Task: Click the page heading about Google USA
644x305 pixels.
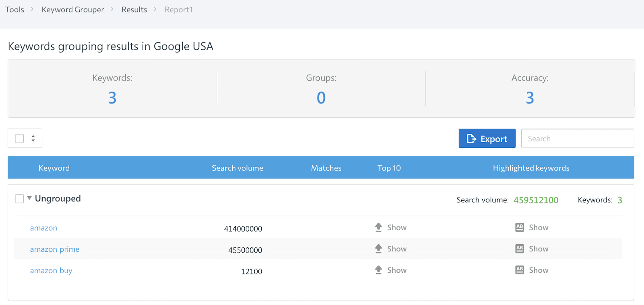Action: (111, 46)
